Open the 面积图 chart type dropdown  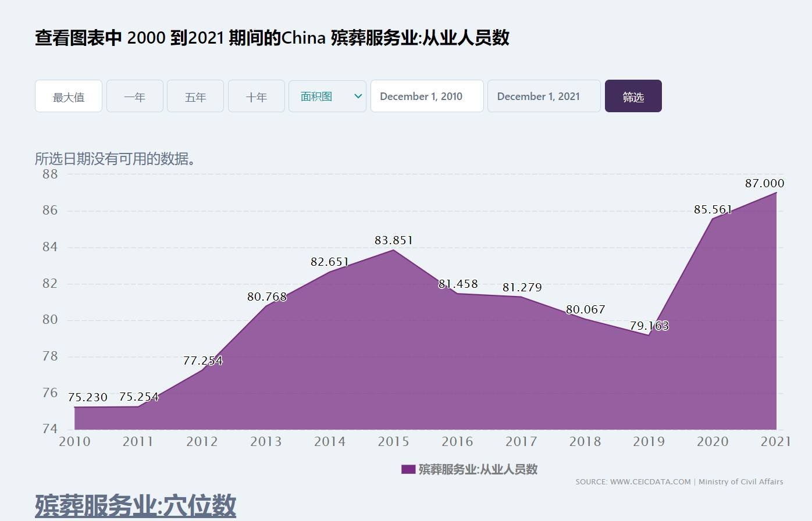[x=327, y=97]
